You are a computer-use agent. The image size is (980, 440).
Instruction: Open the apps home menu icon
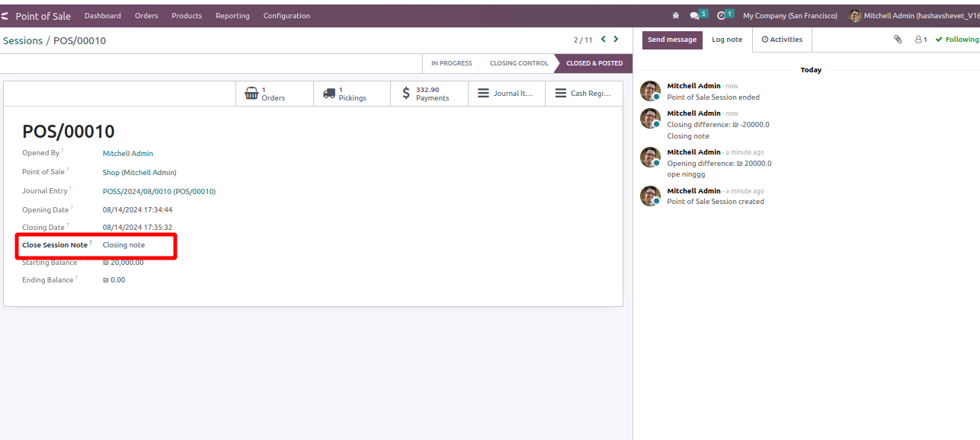coord(5,16)
